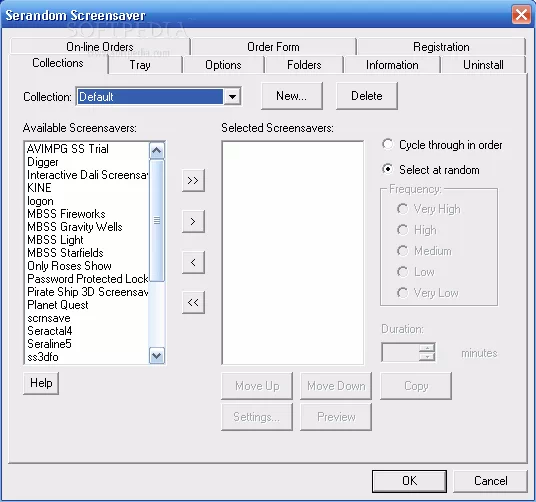Cancel the dialog
Viewport: 536px width, 502px height.
pos(491,481)
